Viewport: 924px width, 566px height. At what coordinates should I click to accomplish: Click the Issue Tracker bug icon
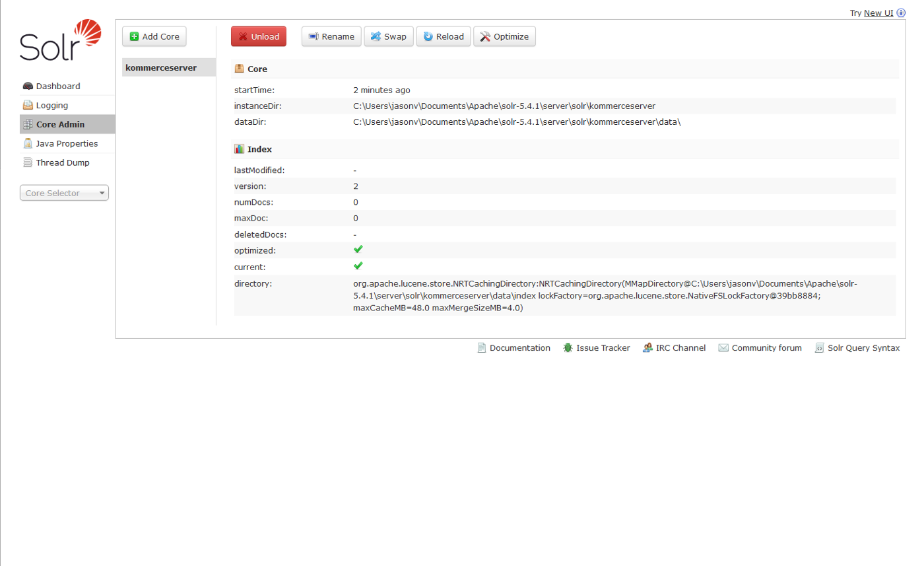[568, 348]
